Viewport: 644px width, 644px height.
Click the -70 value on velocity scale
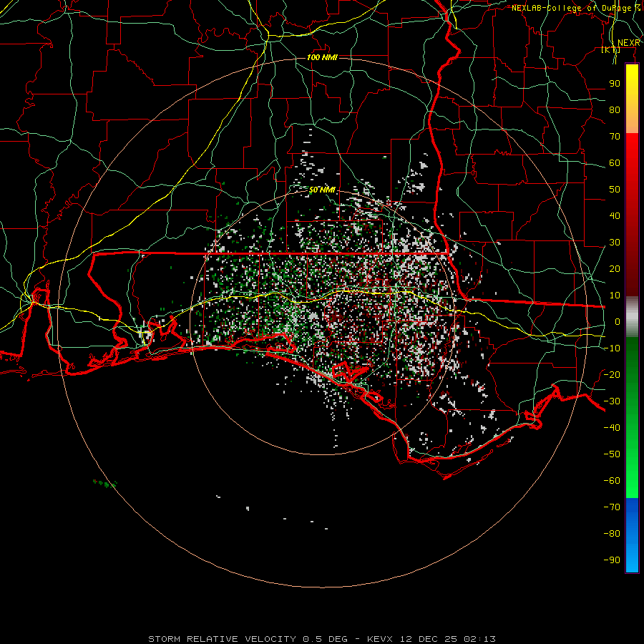612,507
